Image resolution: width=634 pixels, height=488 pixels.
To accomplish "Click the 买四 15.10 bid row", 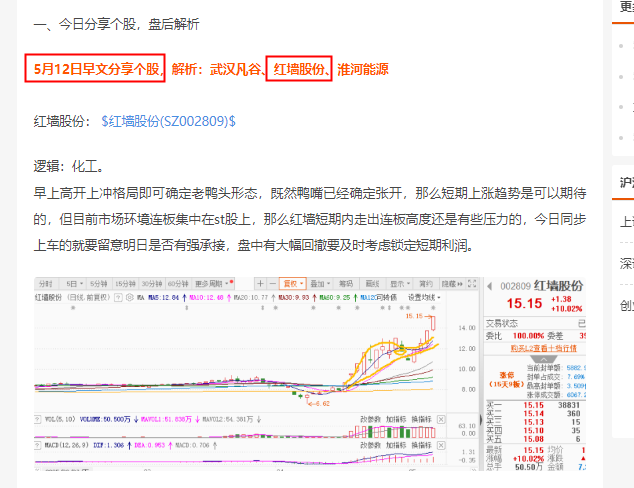I will (534, 431).
